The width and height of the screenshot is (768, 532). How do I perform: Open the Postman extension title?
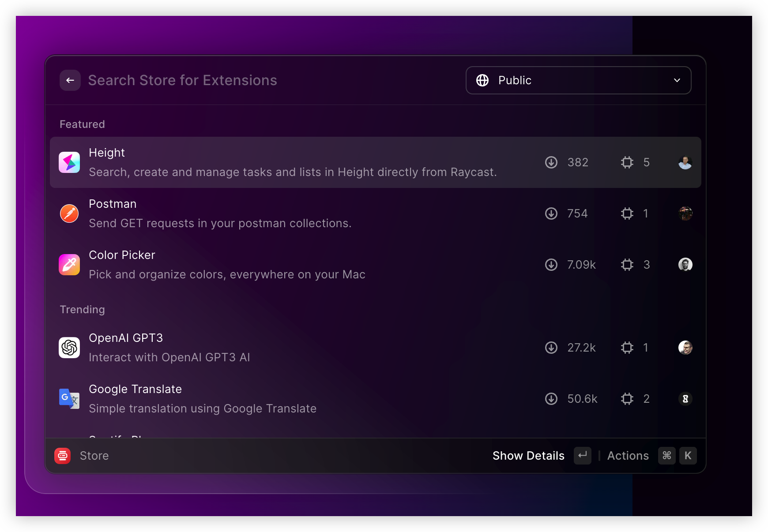click(113, 204)
